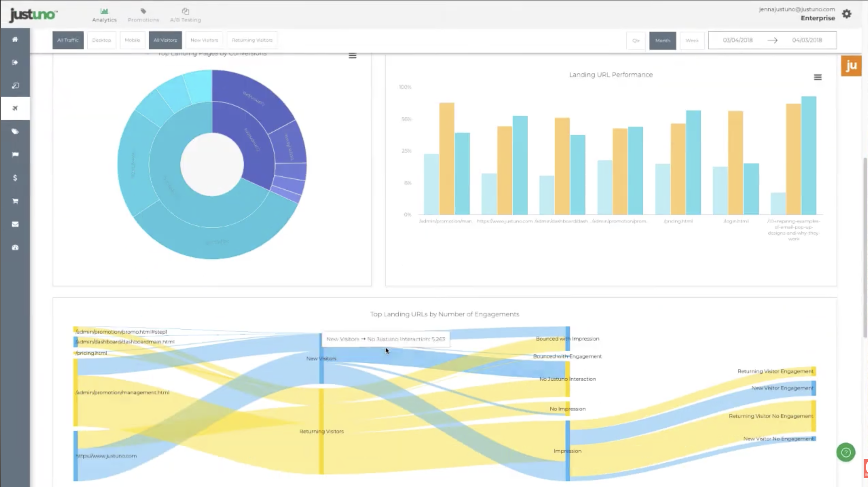Select the Qtr time range
This screenshot has width=868, height=487.
click(636, 41)
